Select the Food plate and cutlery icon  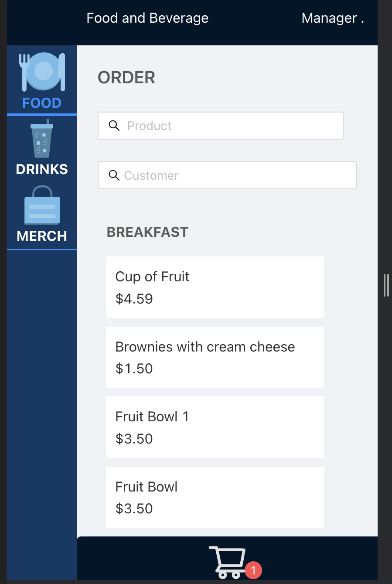tap(42, 72)
